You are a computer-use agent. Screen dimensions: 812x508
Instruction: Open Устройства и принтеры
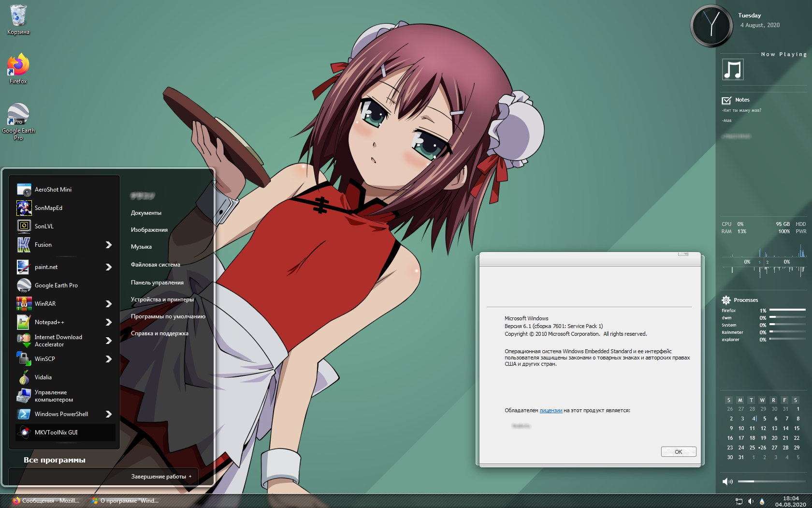click(x=162, y=299)
